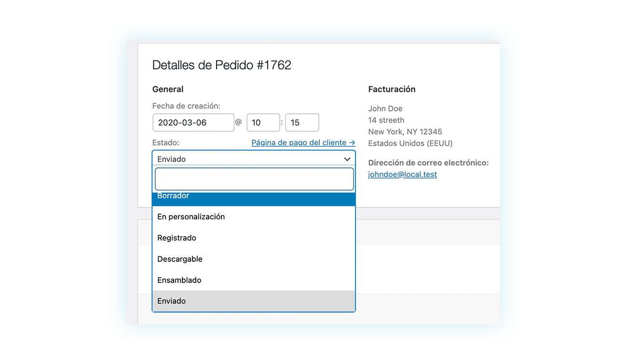
Task: Click the Facturación section heading
Action: pos(392,89)
